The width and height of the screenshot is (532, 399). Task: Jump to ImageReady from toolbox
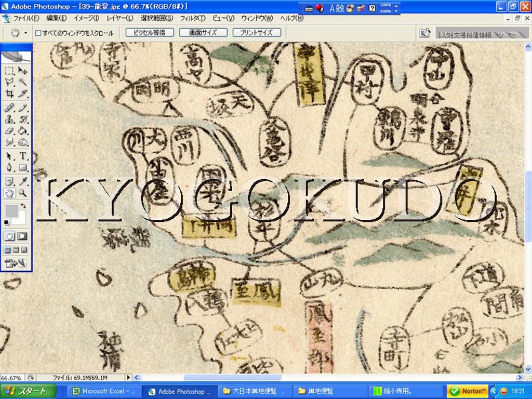[x=16, y=263]
